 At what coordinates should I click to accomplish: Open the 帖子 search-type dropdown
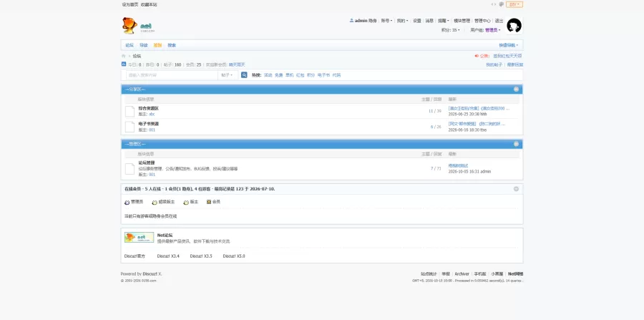tap(227, 75)
